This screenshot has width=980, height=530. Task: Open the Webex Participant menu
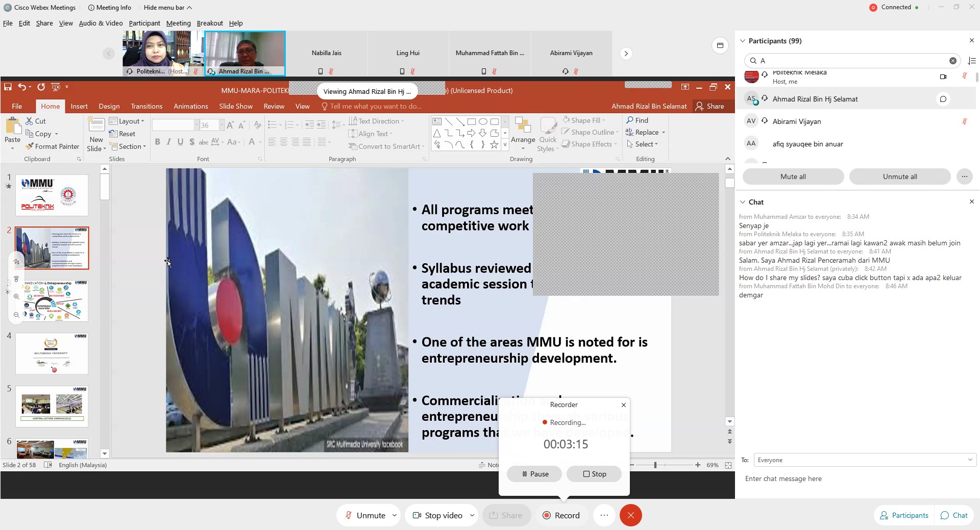click(144, 23)
